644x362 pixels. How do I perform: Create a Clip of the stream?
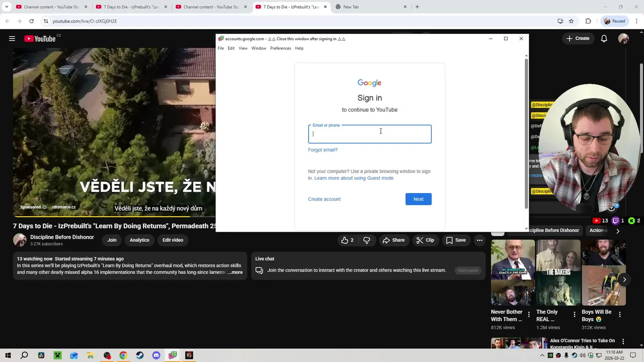(x=425, y=240)
